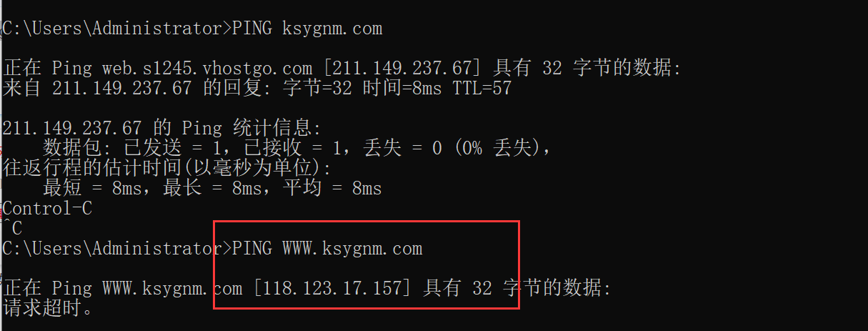Screen dimensions: 868x331
Task: Click the 最短 = 8ms value
Action: [92, 189]
